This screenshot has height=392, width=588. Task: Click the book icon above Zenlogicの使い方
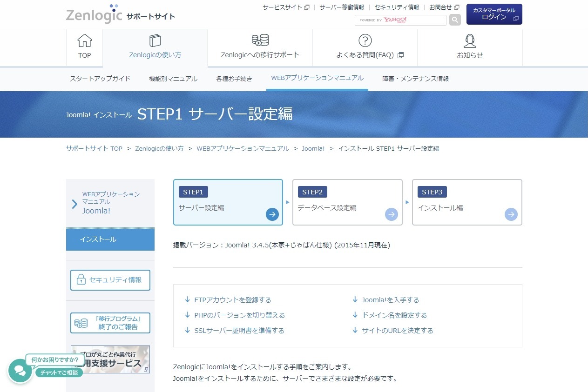click(155, 40)
